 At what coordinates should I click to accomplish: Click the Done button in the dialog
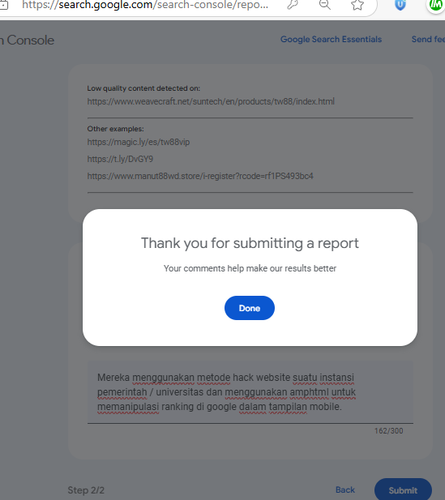tap(249, 308)
